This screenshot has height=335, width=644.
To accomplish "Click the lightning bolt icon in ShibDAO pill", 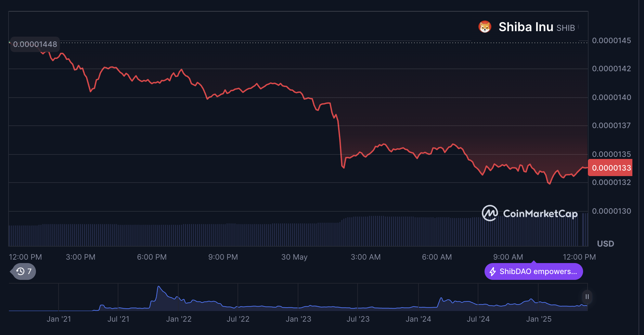I will (493, 272).
